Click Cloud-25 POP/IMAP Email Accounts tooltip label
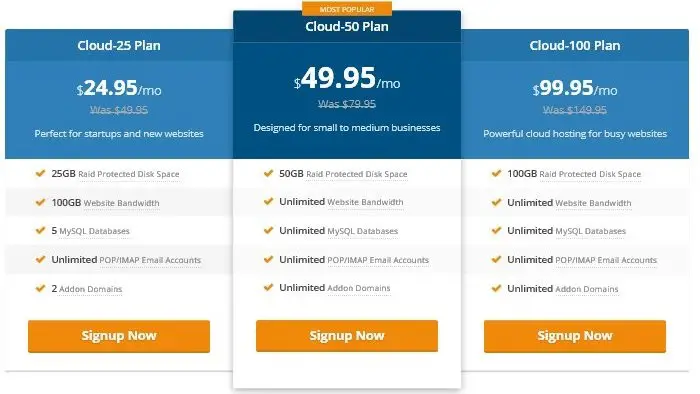The width and height of the screenshot is (700, 394). pos(150,260)
